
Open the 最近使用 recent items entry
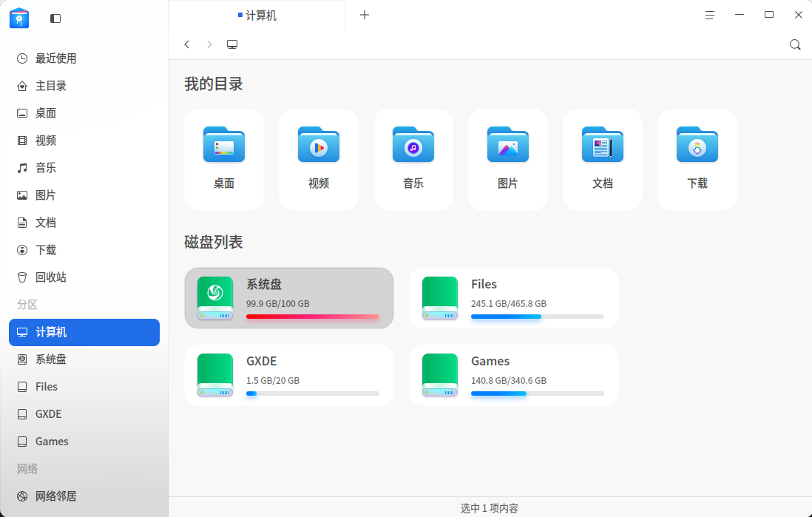click(x=84, y=58)
